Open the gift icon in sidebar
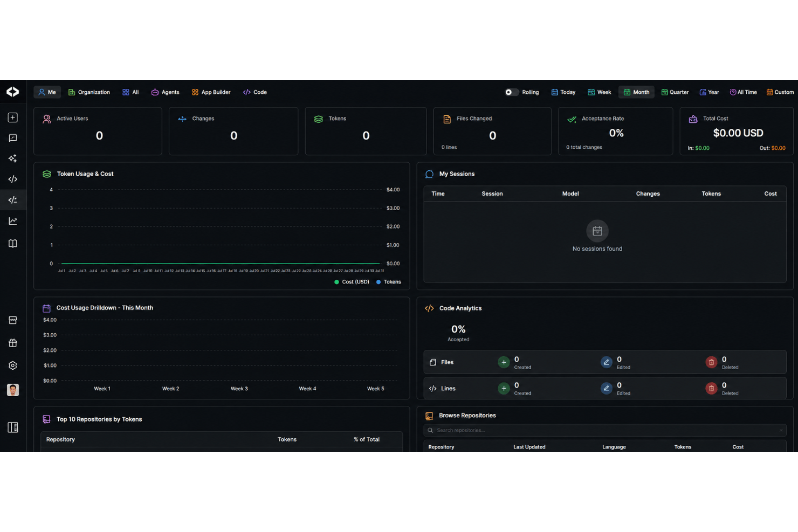Screen dimensions: 798x532 (x=13, y=343)
